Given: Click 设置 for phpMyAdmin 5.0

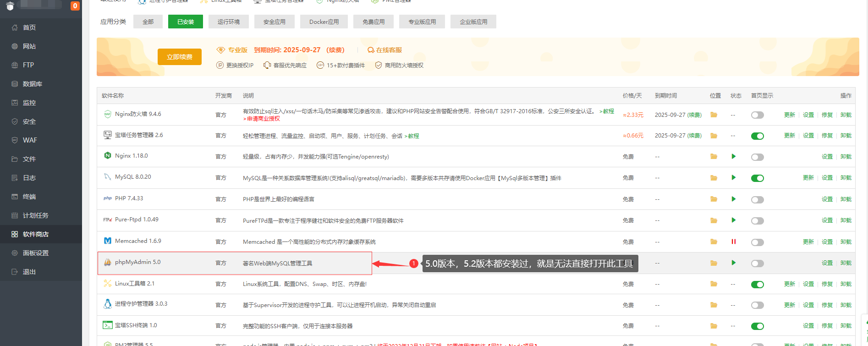Looking at the screenshot, I should tap(827, 263).
